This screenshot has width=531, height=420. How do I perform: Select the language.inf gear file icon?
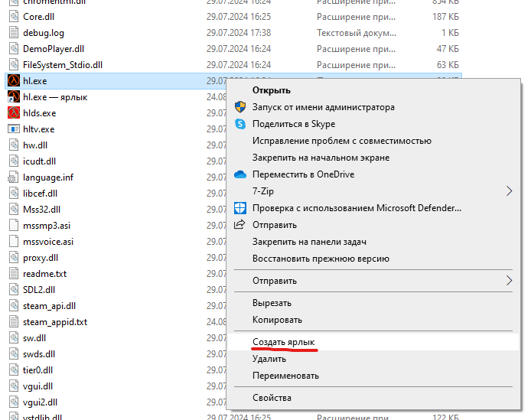coord(14,177)
